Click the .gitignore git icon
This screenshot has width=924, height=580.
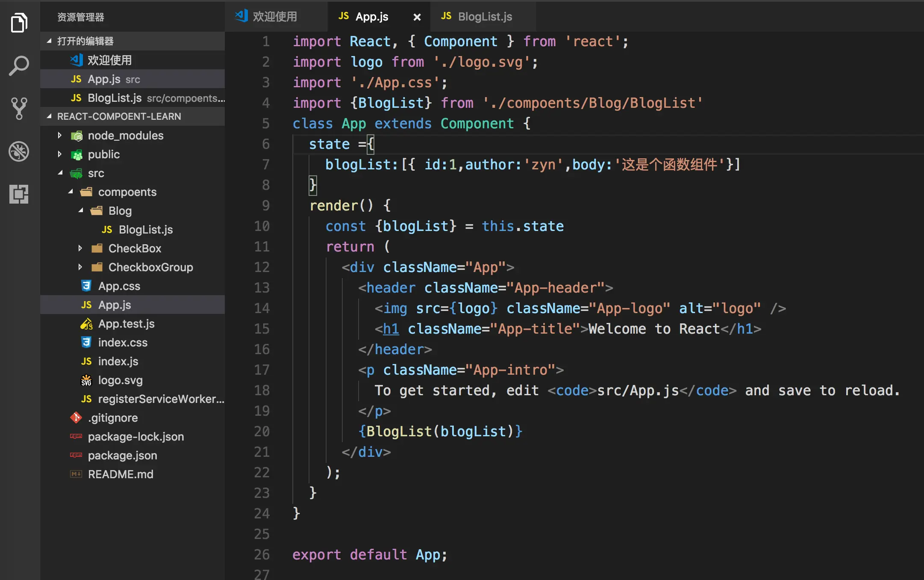(76, 417)
